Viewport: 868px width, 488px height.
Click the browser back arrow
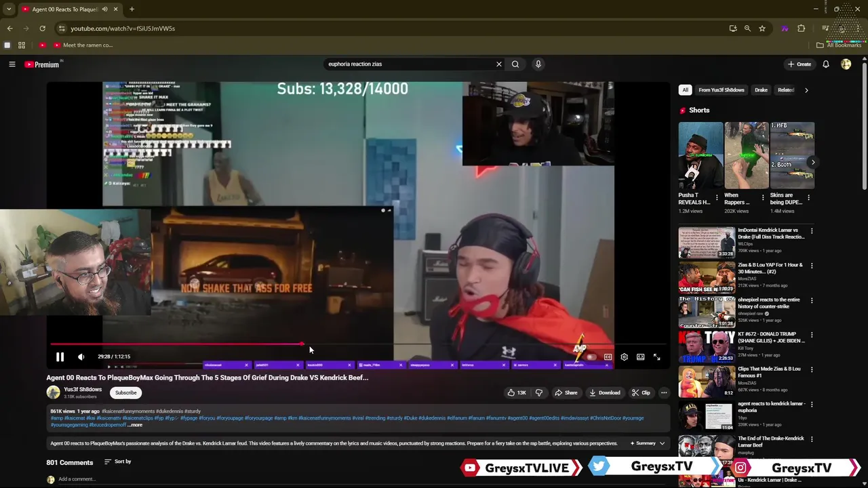(x=9, y=28)
